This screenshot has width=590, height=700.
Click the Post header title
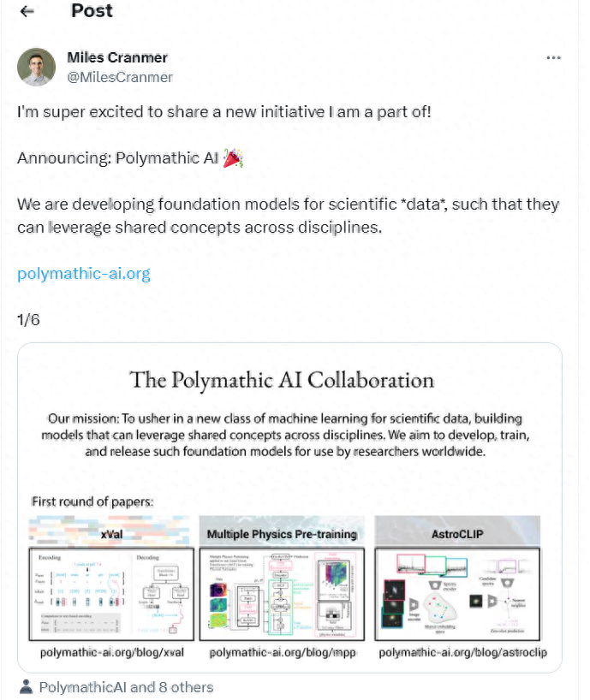tap(91, 11)
